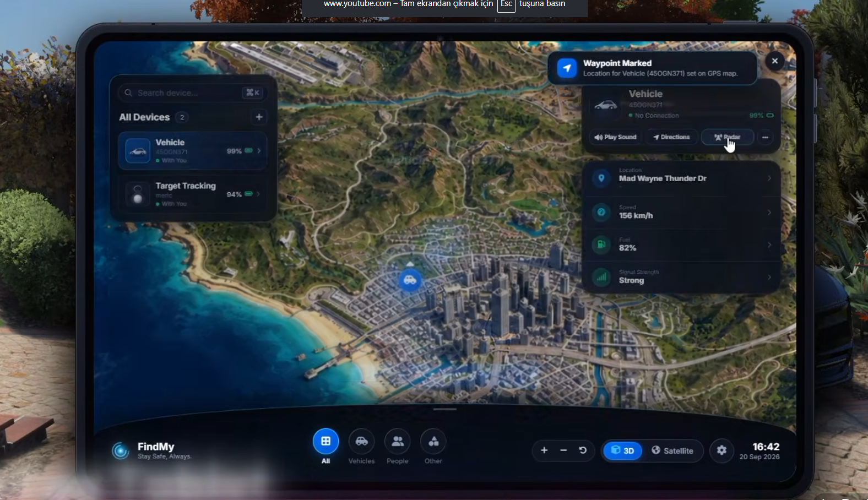Expand the Vehicle device row chevron
The width and height of the screenshot is (868, 500).
tap(259, 151)
